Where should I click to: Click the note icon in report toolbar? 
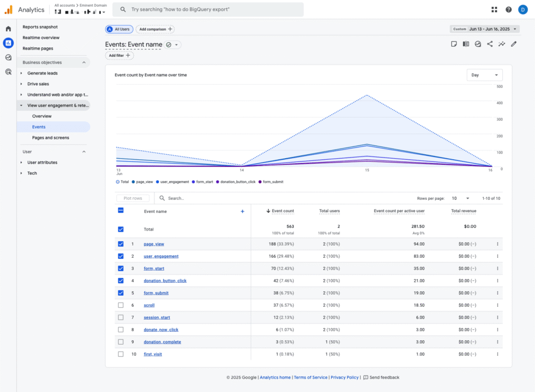[x=454, y=44]
